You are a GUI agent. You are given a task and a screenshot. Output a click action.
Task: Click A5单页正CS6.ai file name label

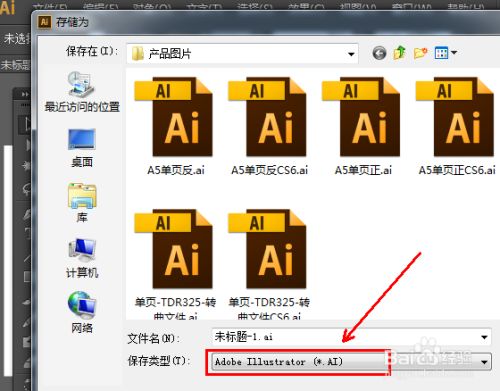point(457,170)
